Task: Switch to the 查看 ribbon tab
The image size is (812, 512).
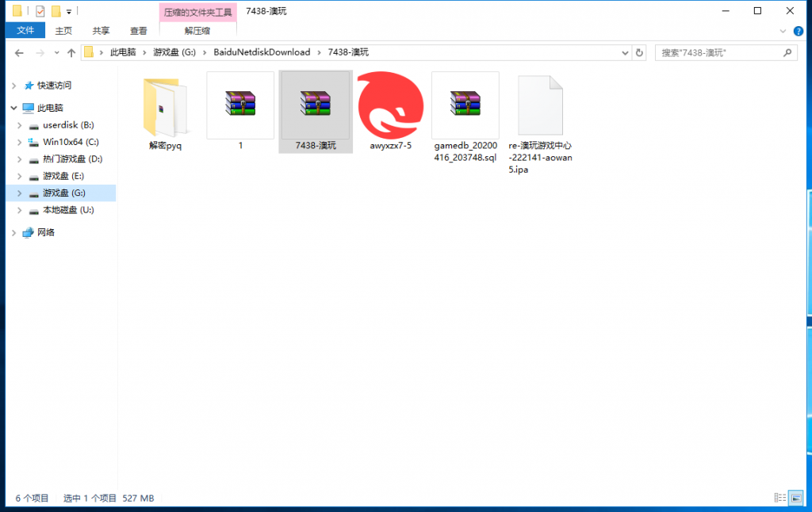Action: pos(139,30)
